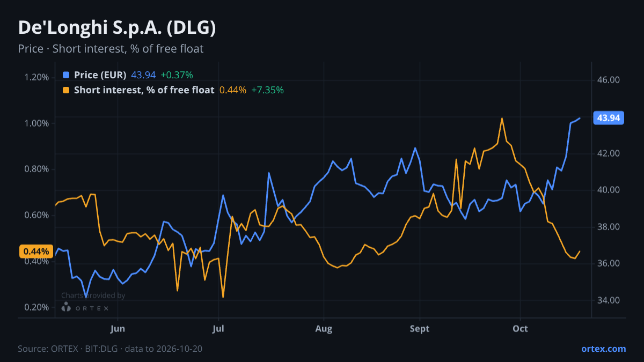Screen dimensions: 644x362
Task: Click the 34.00 right axis label
Action: click(609, 300)
